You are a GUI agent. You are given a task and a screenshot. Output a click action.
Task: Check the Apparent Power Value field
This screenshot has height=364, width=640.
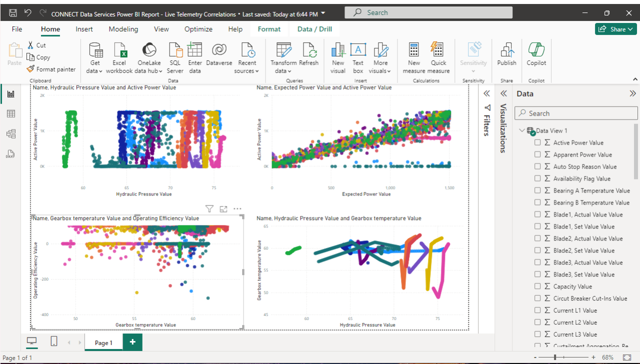pos(538,154)
